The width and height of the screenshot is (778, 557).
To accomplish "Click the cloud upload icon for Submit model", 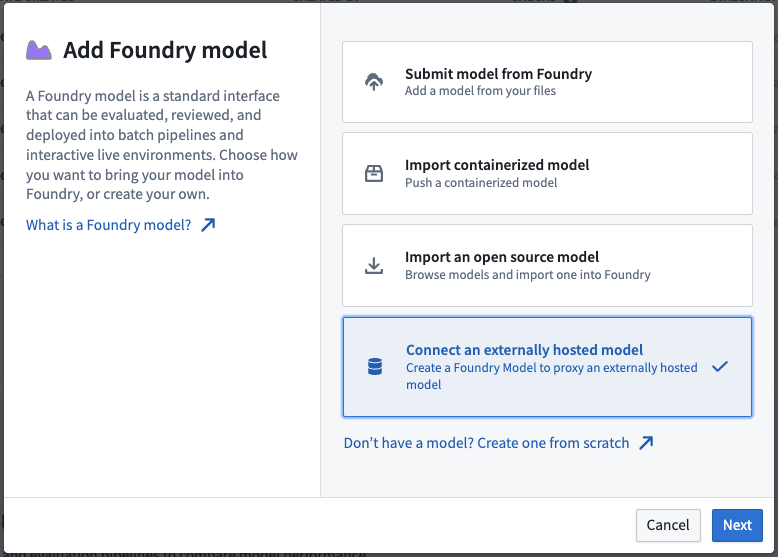I will tap(374, 82).
